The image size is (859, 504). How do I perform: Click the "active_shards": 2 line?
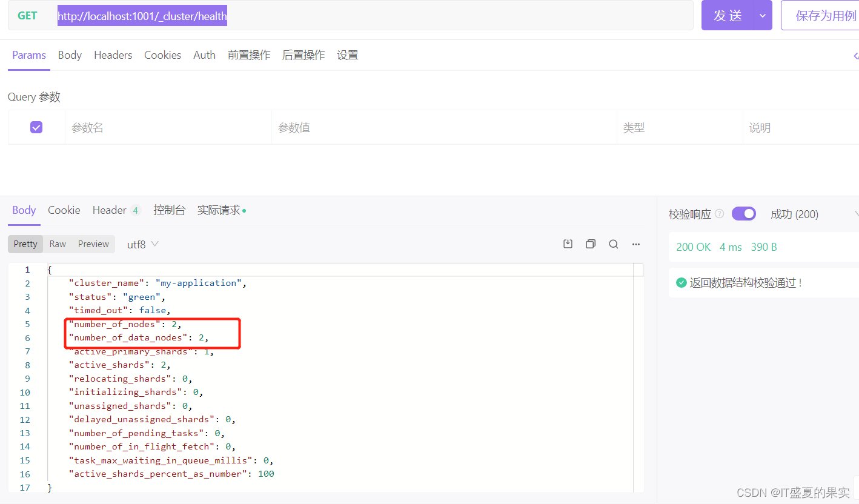point(120,365)
